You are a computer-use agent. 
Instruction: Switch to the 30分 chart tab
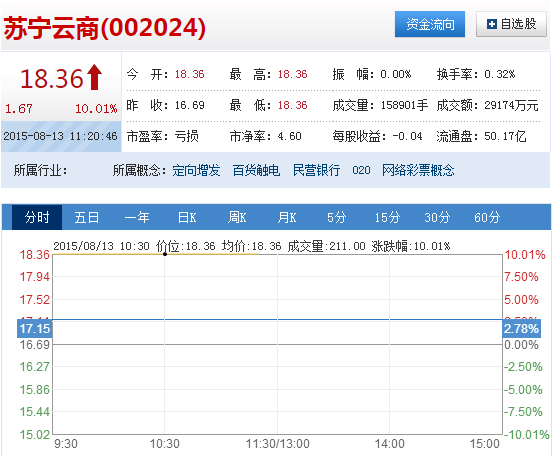[437, 217]
